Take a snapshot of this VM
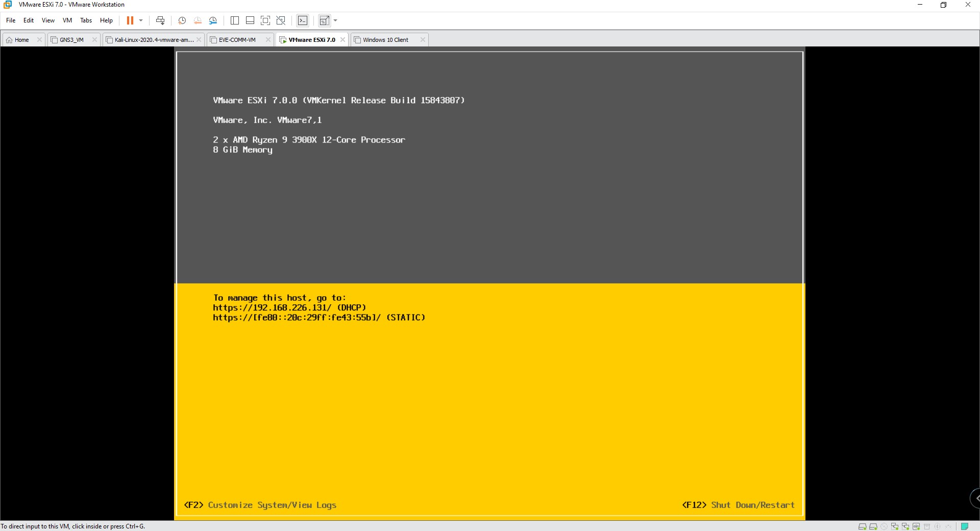Image resolution: width=980 pixels, height=531 pixels. coord(182,20)
